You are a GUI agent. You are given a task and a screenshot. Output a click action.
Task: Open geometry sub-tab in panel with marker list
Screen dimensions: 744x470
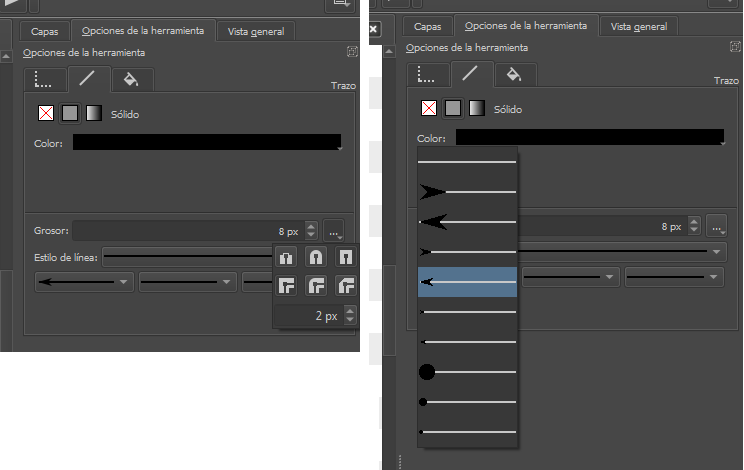[428, 74]
